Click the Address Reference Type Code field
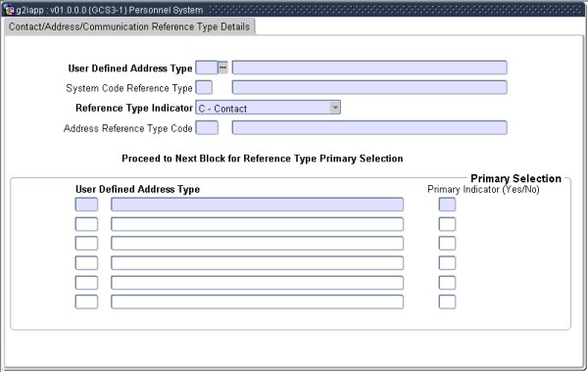 (x=207, y=127)
